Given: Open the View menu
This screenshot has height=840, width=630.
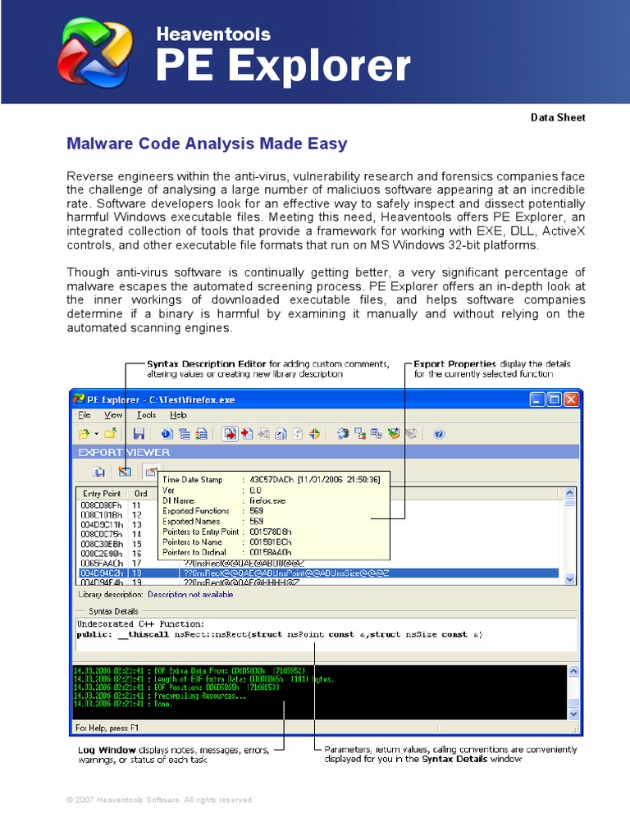Looking at the screenshot, I should [x=113, y=414].
